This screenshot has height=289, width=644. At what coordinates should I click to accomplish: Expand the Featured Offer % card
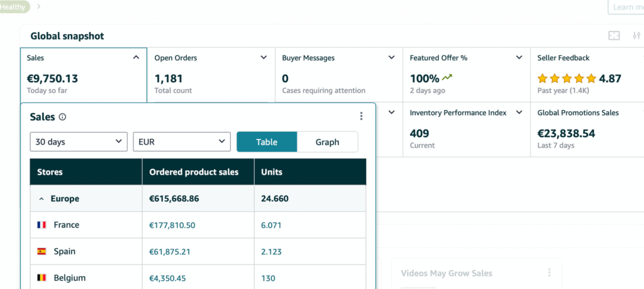519,58
